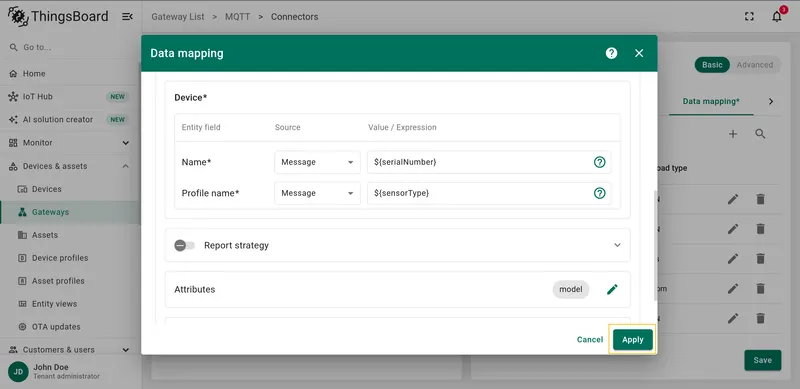Open Device profiles
The height and width of the screenshot is (389, 800).
(69, 258)
